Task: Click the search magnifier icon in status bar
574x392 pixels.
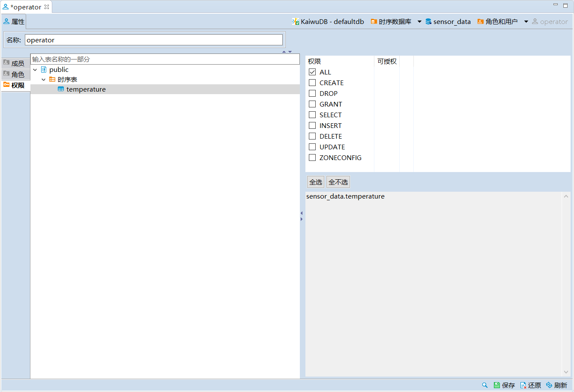Action: [x=485, y=385]
